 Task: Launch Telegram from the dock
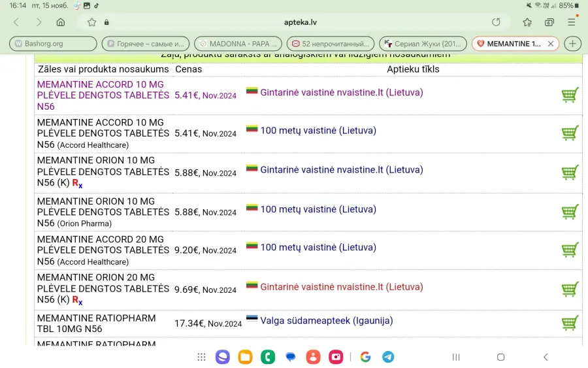(388, 357)
